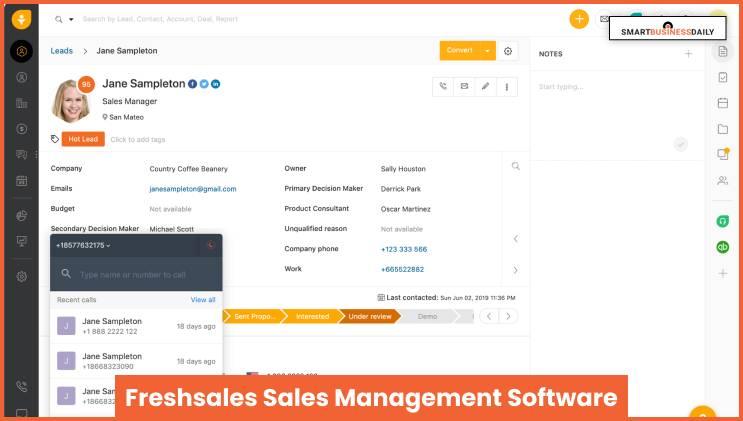This screenshot has height=421, width=743.
Task: Click the yellow plus quick-add button
Action: tap(579, 19)
